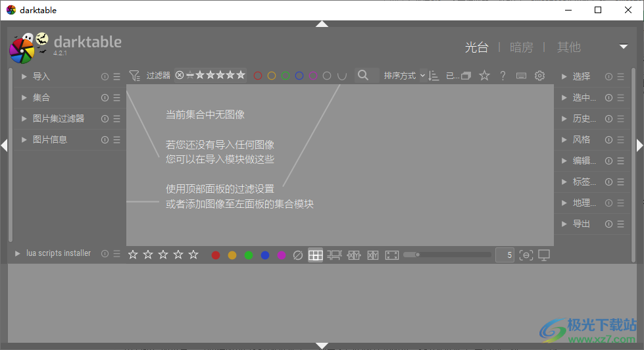Screen dimensions: 644x350
Task: Reset the lua scripts installer module
Action: pyautogui.click(x=105, y=254)
